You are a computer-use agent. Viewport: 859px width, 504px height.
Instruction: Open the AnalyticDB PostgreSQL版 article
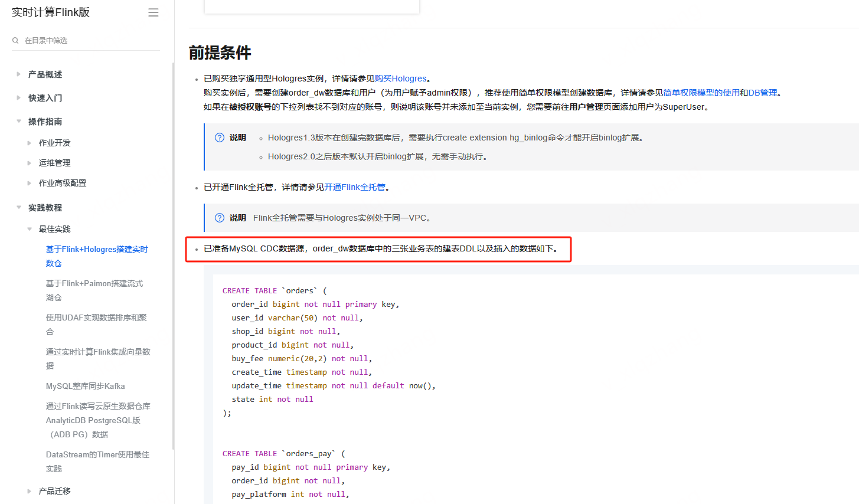[x=98, y=420]
